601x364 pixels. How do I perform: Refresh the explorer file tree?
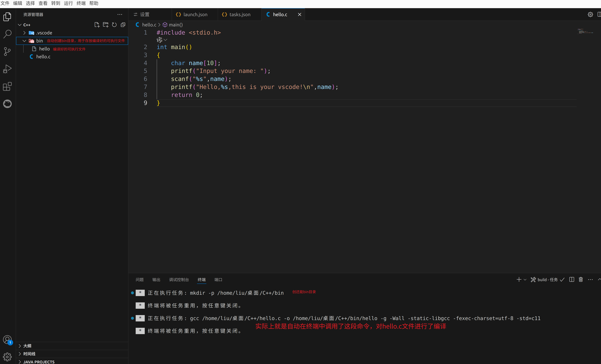click(x=114, y=25)
